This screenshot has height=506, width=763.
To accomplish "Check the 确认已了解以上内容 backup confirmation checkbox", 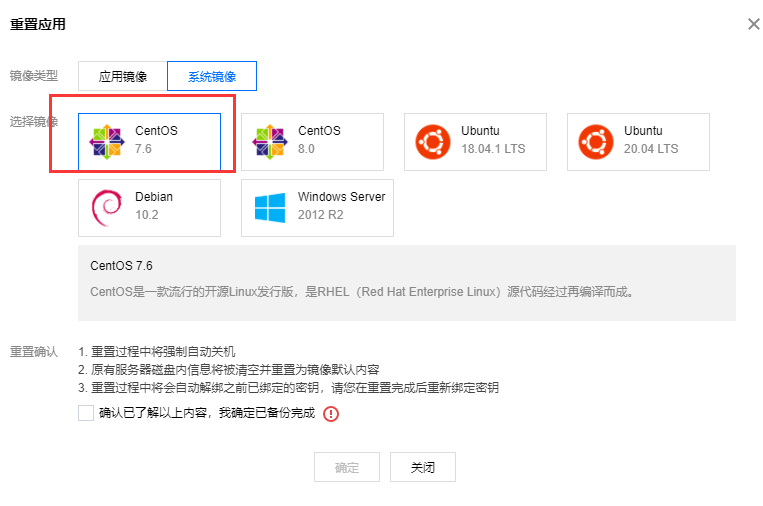I will coord(86,413).
